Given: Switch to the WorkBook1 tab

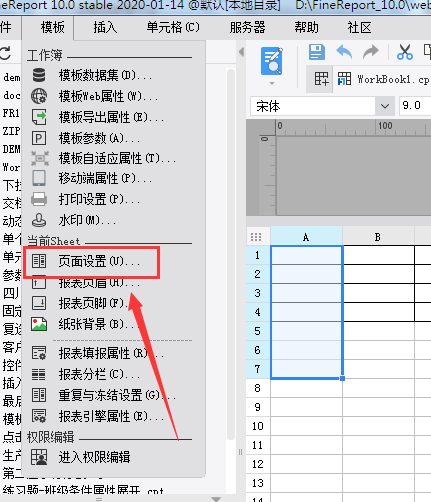Looking at the screenshot, I should tap(383, 79).
